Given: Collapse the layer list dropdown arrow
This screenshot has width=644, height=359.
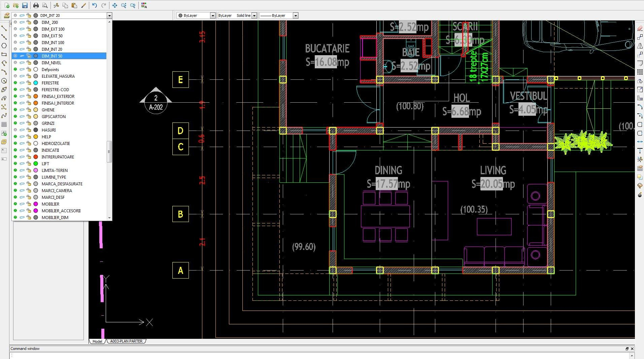Looking at the screenshot, I should pos(109,15).
